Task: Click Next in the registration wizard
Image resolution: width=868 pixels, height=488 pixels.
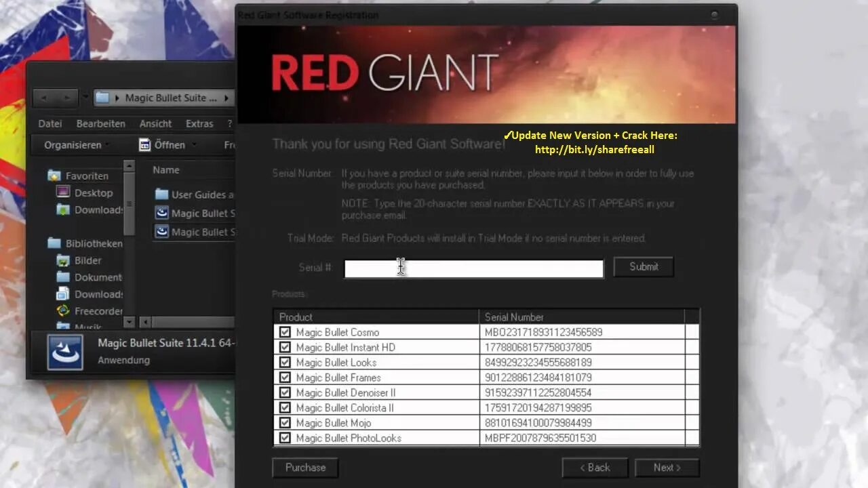Action: [x=667, y=467]
